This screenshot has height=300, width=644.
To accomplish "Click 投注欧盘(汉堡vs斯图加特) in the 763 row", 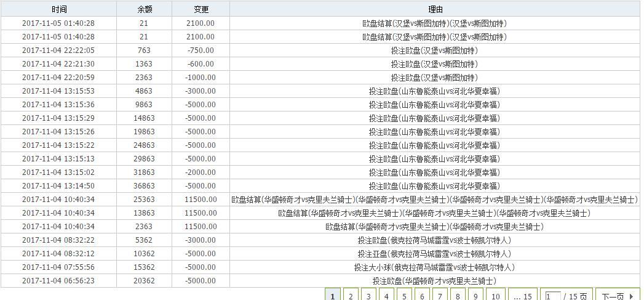I will pos(434,51).
